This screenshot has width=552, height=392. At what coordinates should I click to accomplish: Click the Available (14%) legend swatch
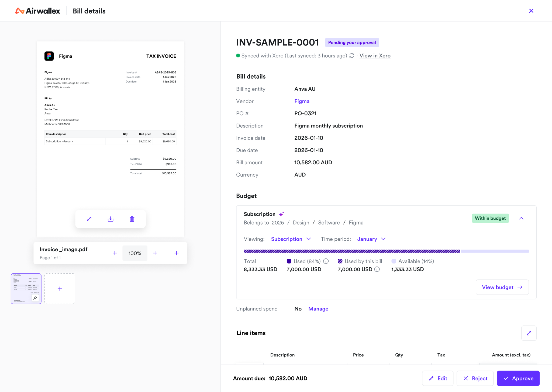pos(394,261)
